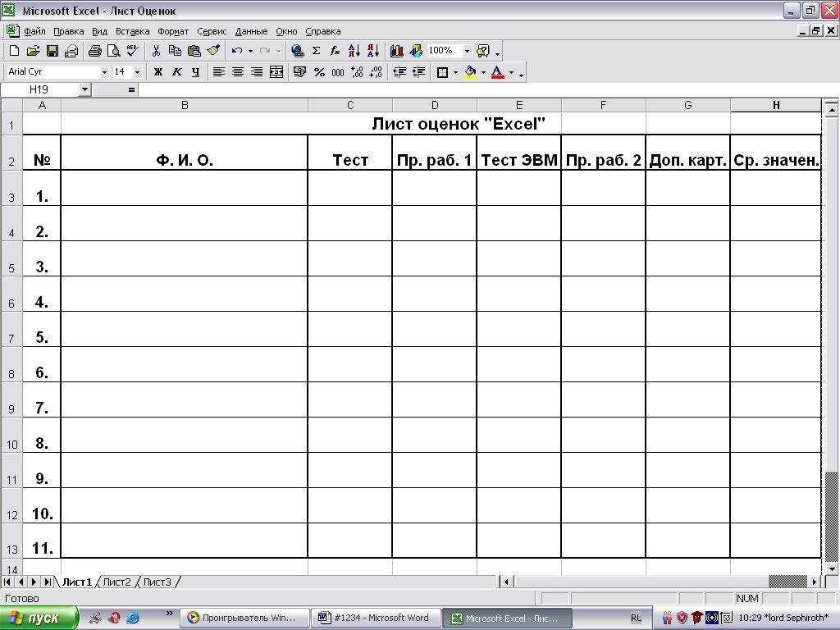Image resolution: width=840 pixels, height=630 pixels.
Task: Click the Cut scissors icon
Action: point(156,51)
